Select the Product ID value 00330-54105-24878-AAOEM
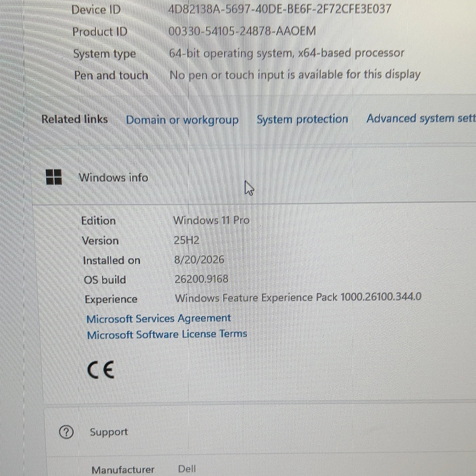The image size is (476, 476). pyautogui.click(x=242, y=31)
